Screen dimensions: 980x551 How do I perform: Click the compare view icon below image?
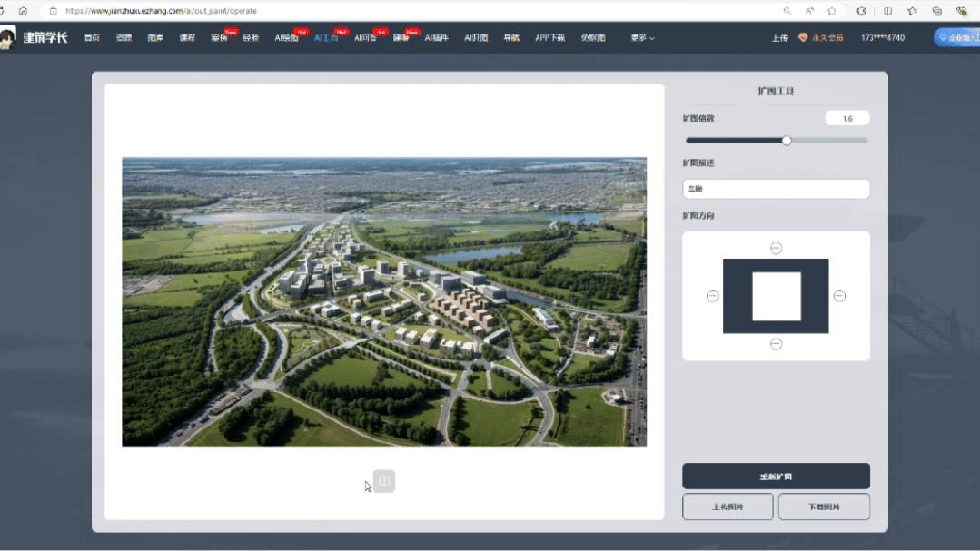click(384, 481)
